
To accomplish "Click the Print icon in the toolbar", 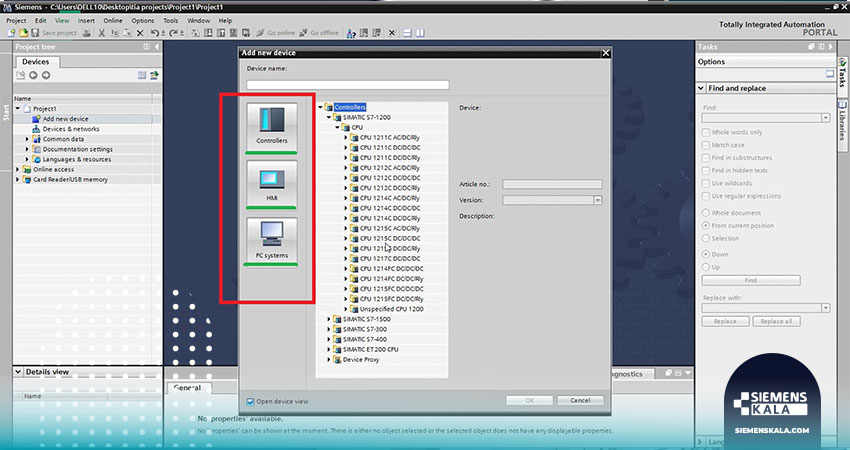I will (87, 33).
